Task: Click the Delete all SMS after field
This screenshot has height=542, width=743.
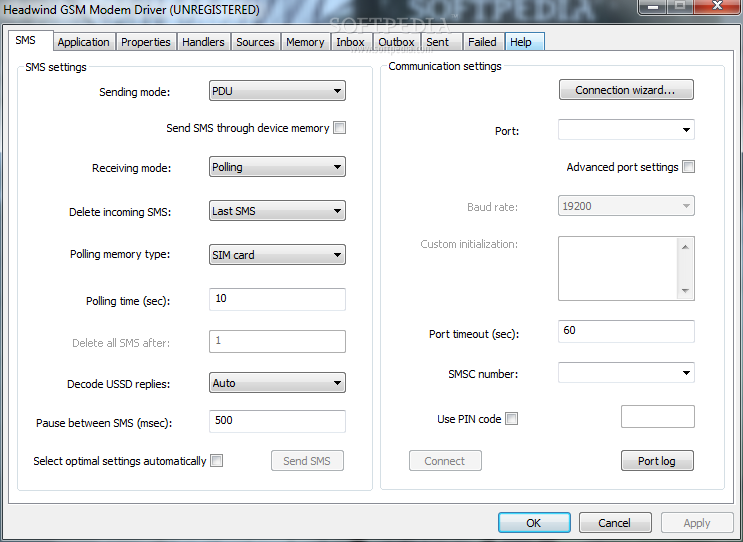Action: tap(277, 341)
